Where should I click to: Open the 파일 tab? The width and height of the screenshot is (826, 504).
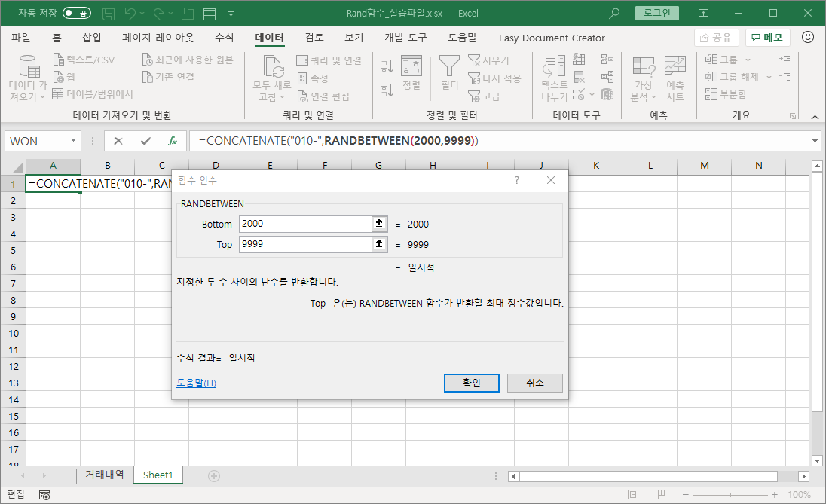tap(21, 38)
